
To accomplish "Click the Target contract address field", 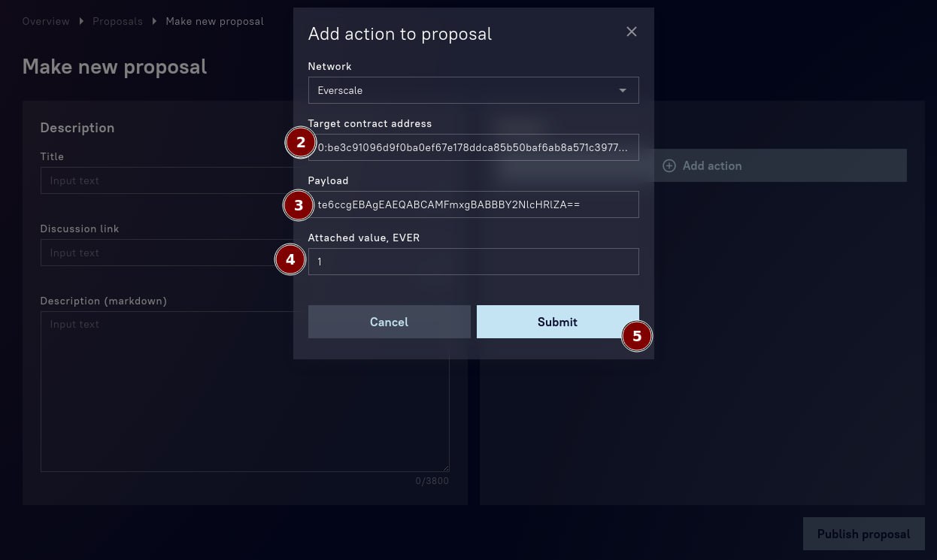I will (474, 147).
